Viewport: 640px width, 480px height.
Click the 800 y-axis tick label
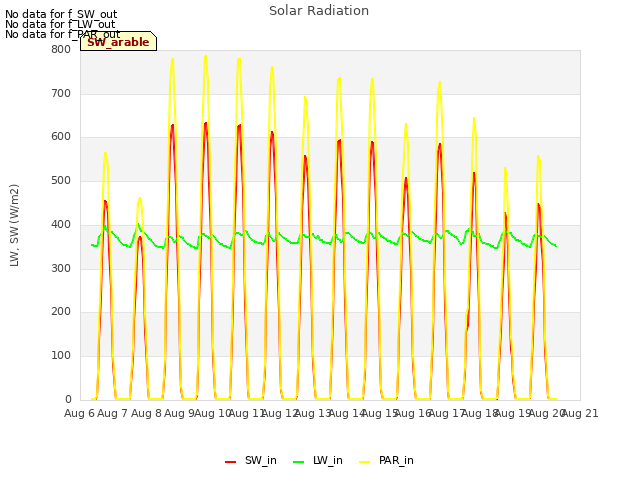click(x=61, y=49)
